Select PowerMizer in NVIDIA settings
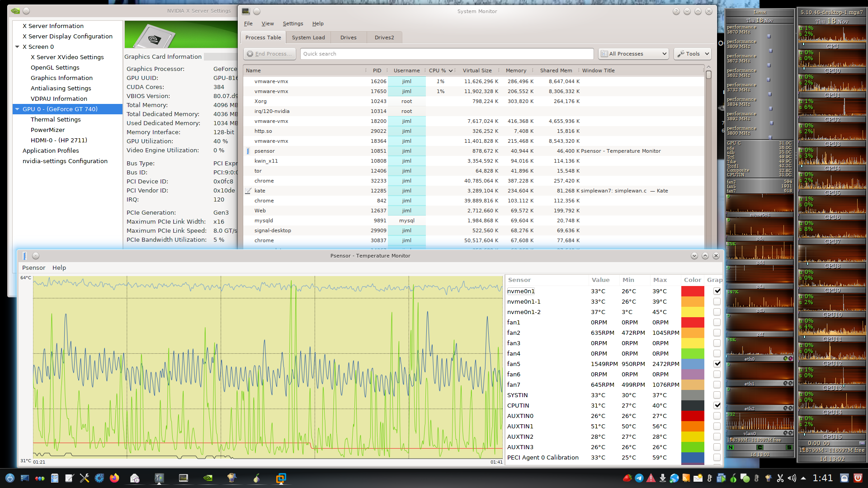The width and height of the screenshot is (868, 488). tap(47, 130)
